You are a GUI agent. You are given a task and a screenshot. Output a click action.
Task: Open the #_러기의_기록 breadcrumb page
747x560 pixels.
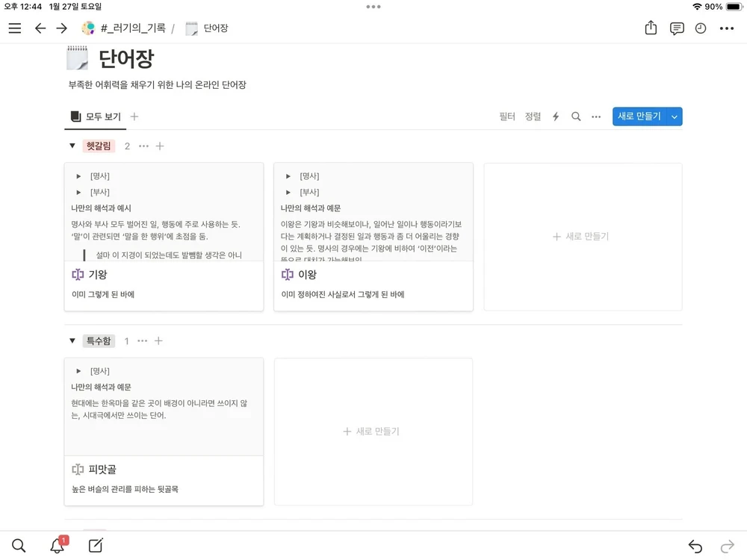pyautogui.click(x=124, y=28)
